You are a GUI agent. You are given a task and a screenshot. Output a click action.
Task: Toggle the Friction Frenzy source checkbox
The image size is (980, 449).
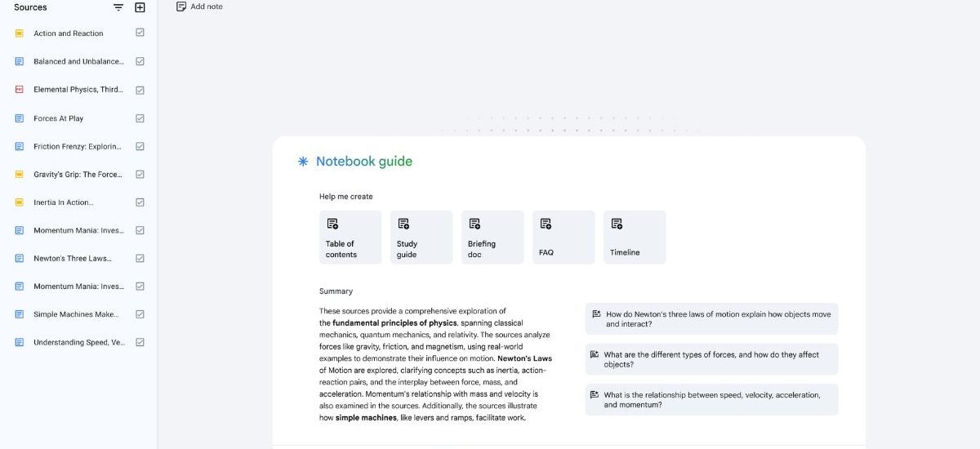140,146
